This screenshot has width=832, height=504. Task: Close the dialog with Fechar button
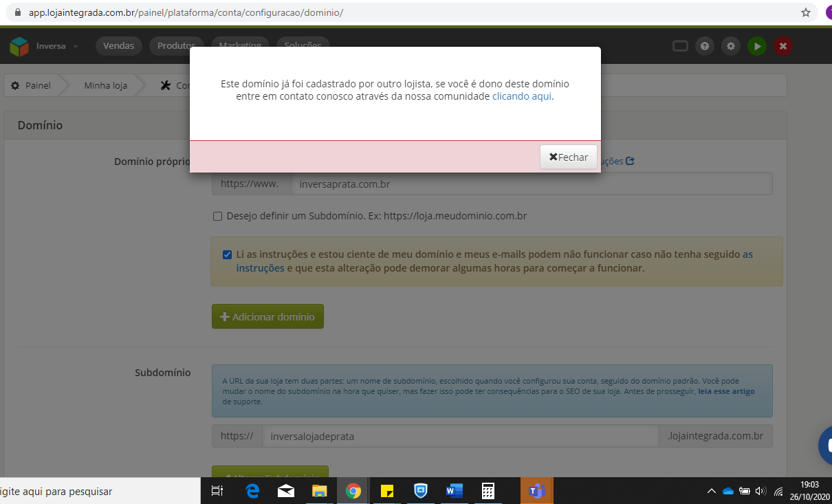[569, 157]
